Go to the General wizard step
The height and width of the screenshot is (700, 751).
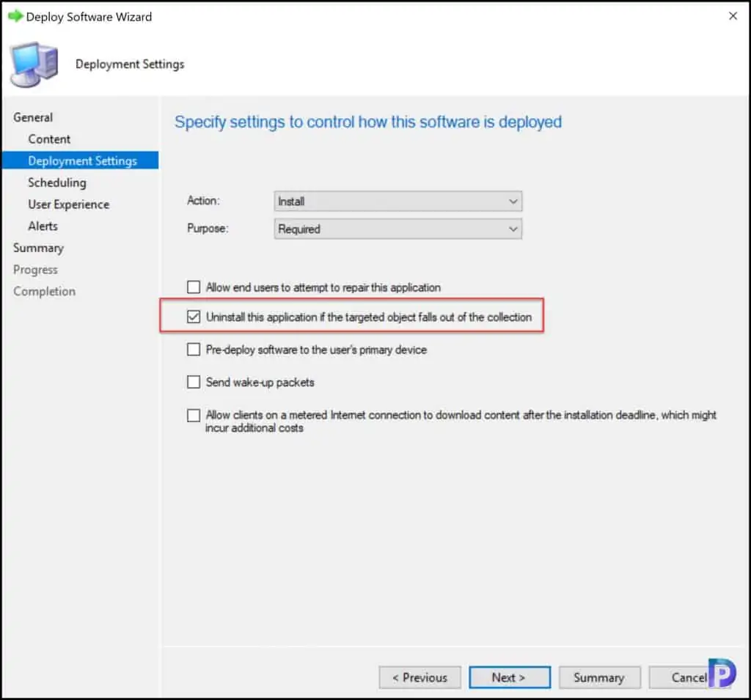33,117
